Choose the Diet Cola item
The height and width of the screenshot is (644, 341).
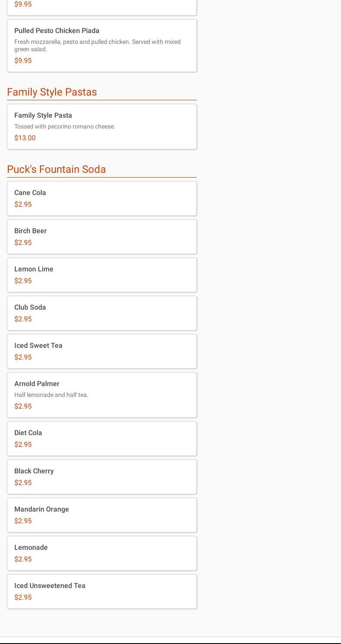tap(102, 438)
